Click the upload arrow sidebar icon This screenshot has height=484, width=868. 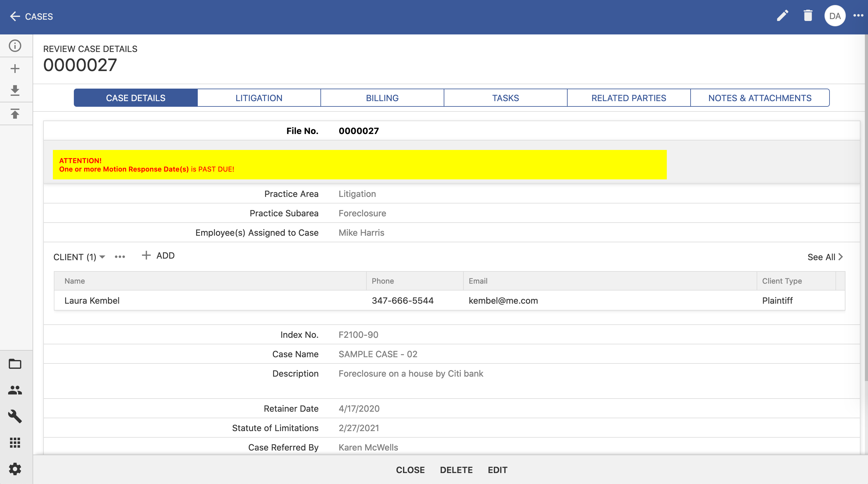[x=15, y=114]
